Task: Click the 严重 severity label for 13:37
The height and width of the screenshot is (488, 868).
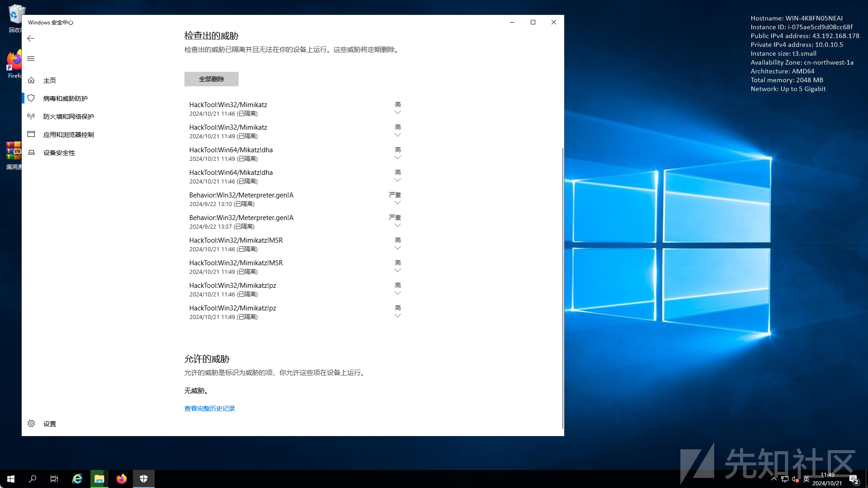Action: click(x=395, y=217)
